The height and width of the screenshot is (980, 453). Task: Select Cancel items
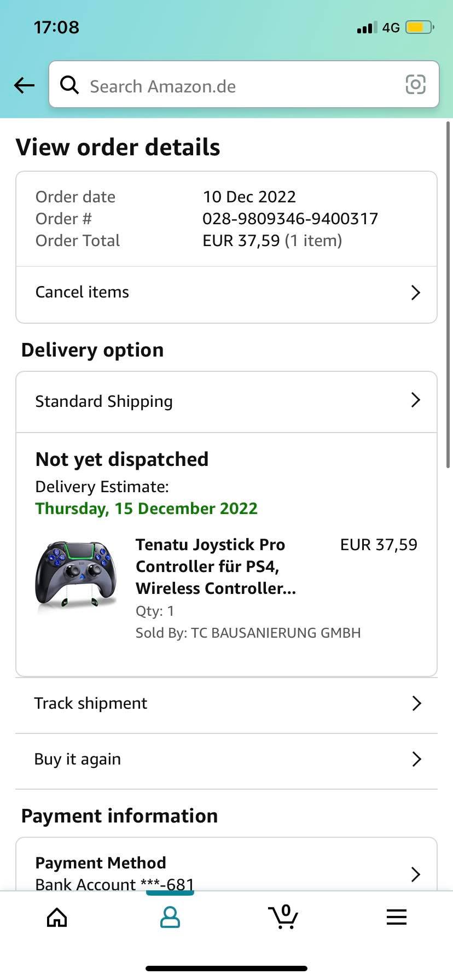(x=83, y=293)
